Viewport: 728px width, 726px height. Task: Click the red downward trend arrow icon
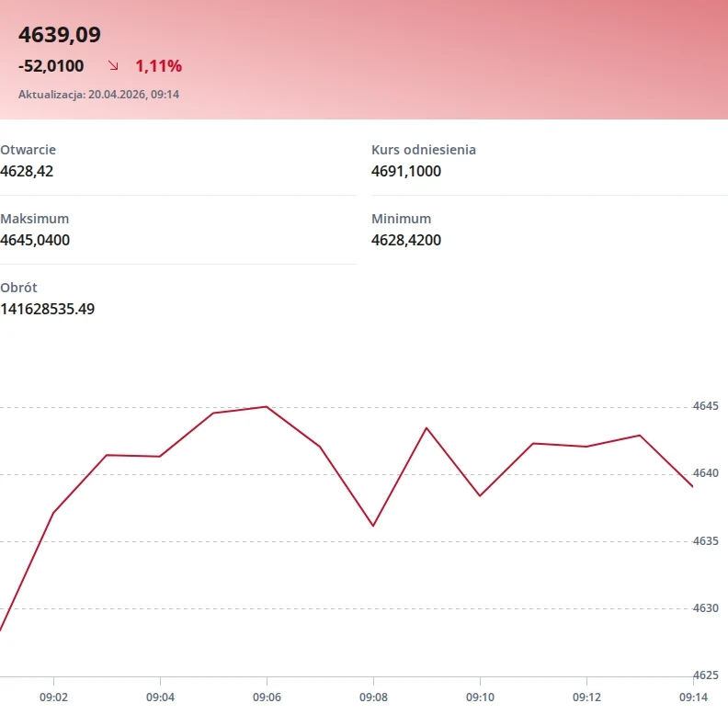(113, 65)
